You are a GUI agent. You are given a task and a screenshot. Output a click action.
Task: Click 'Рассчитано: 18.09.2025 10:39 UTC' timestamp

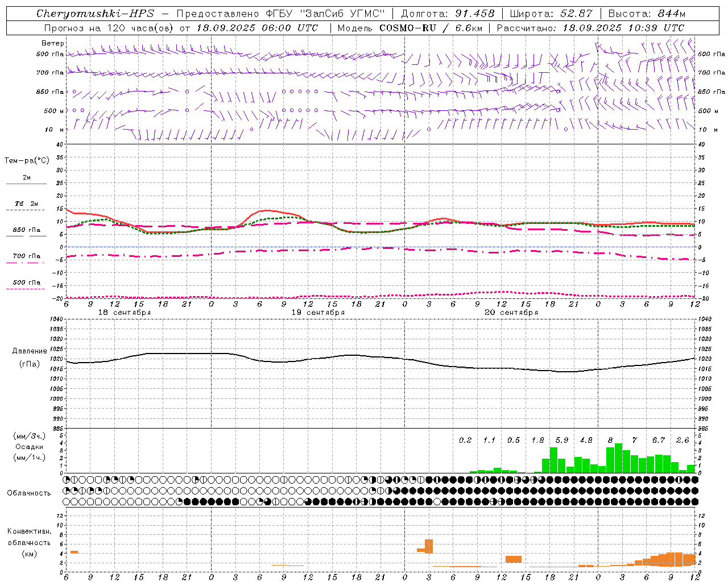(590, 28)
